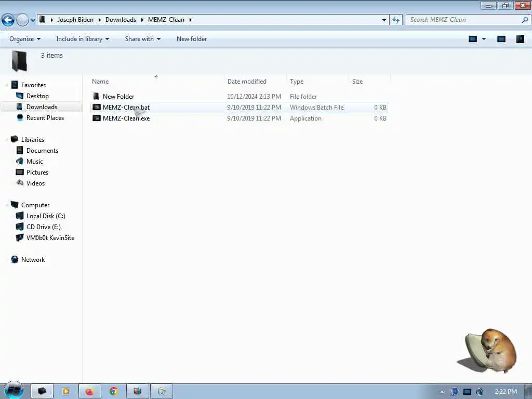Collapse the Computer tree arrow
This screenshot has width=532, height=399.
(x=7, y=205)
